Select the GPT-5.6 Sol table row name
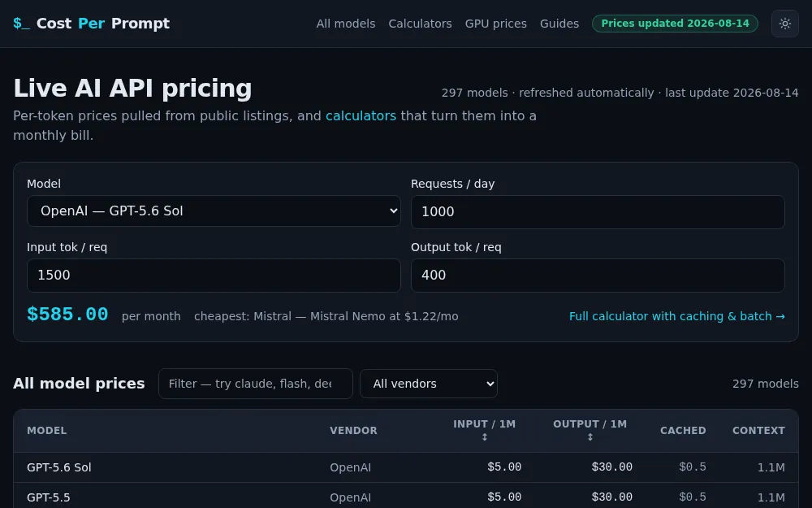 (59, 467)
